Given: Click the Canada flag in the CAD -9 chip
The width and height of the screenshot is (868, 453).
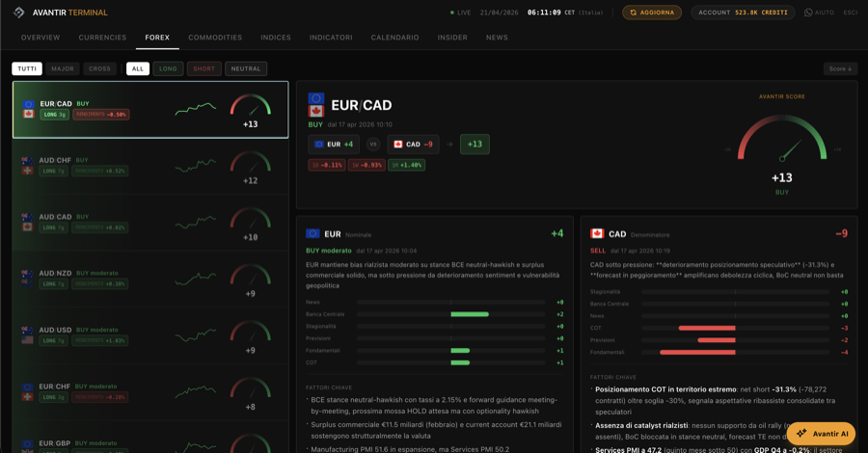Looking at the screenshot, I should (398, 145).
